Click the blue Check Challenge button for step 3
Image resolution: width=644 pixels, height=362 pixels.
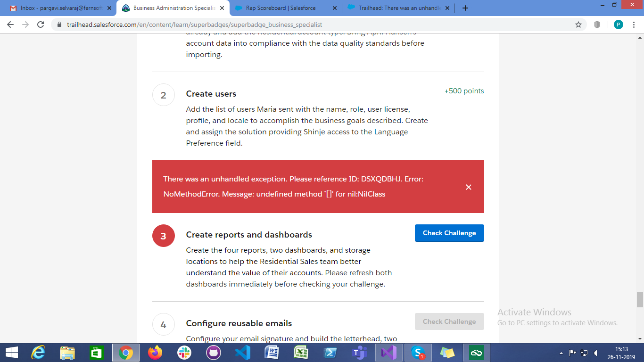pyautogui.click(x=449, y=233)
